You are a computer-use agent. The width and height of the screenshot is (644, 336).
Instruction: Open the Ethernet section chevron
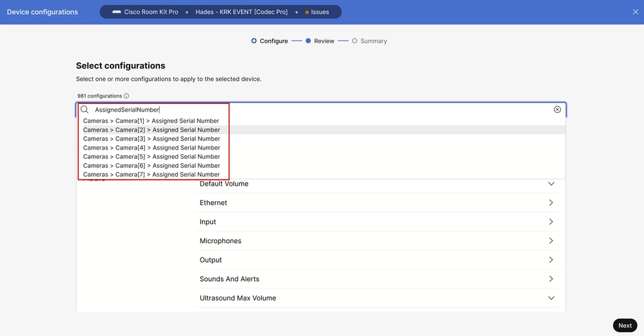(551, 203)
